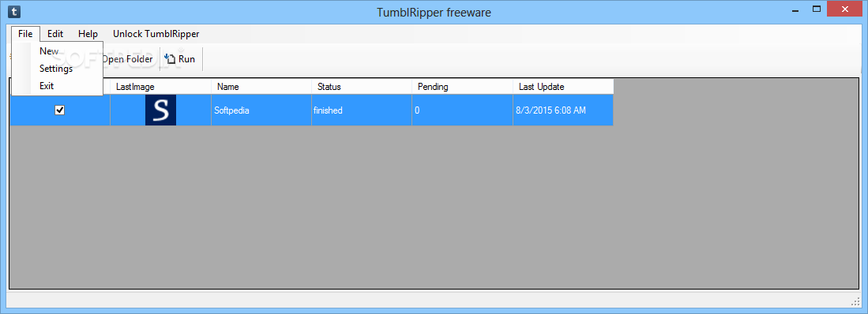Sort by Last Update column header
Image resolution: width=868 pixels, height=314 pixels.
[563, 87]
